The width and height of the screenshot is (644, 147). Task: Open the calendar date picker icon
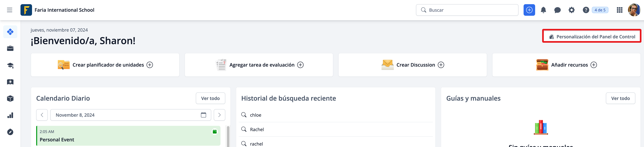pos(204,115)
